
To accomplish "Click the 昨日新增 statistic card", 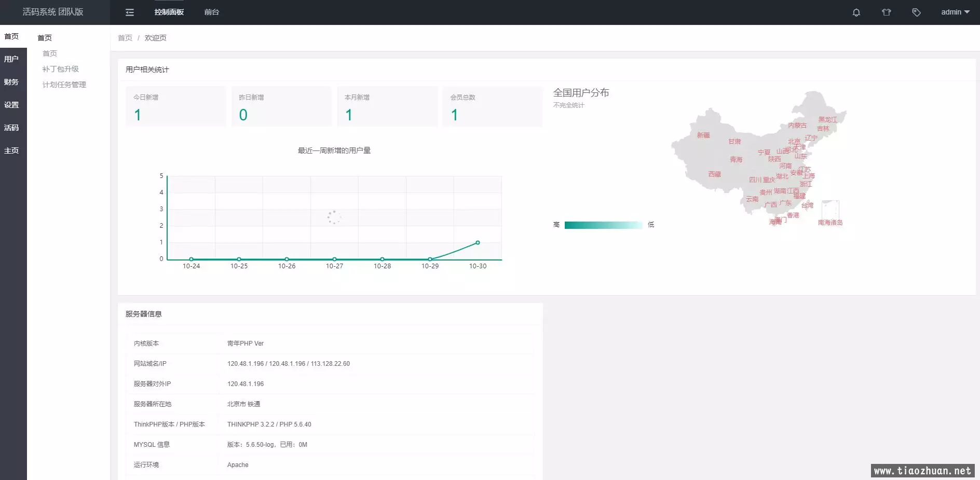I will (x=281, y=106).
